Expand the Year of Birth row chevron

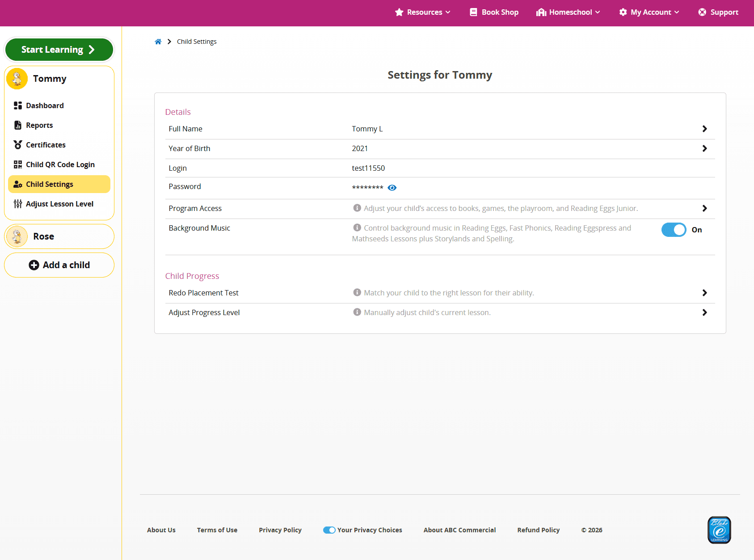(704, 148)
